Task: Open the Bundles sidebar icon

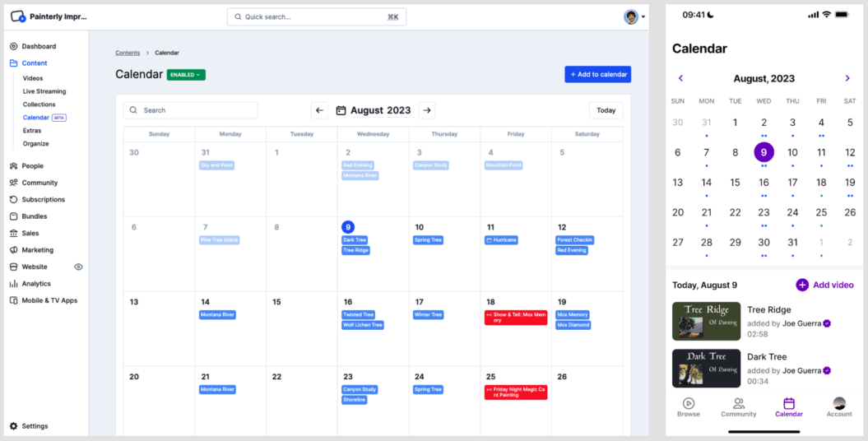Action: [14, 216]
